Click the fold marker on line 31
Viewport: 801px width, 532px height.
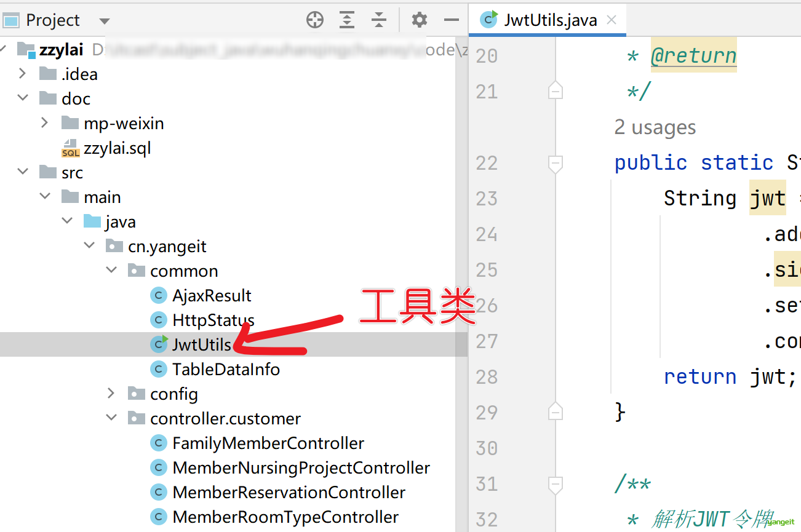556,484
